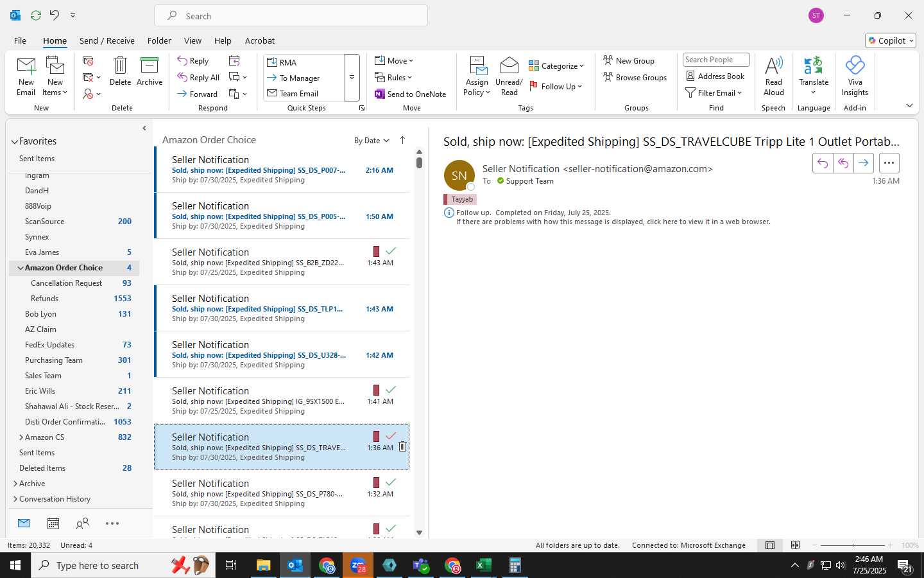Click Forward in the ribbon

[x=198, y=94]
